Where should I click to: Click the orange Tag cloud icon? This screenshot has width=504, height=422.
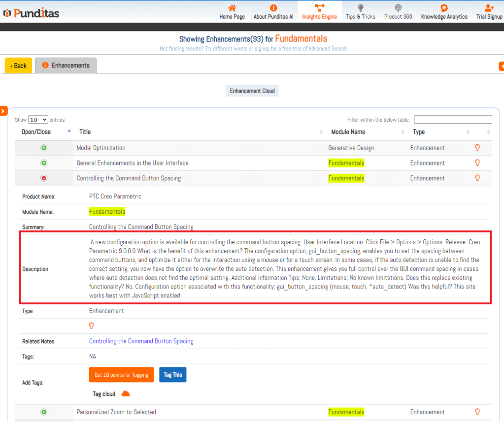coord(126,393)
